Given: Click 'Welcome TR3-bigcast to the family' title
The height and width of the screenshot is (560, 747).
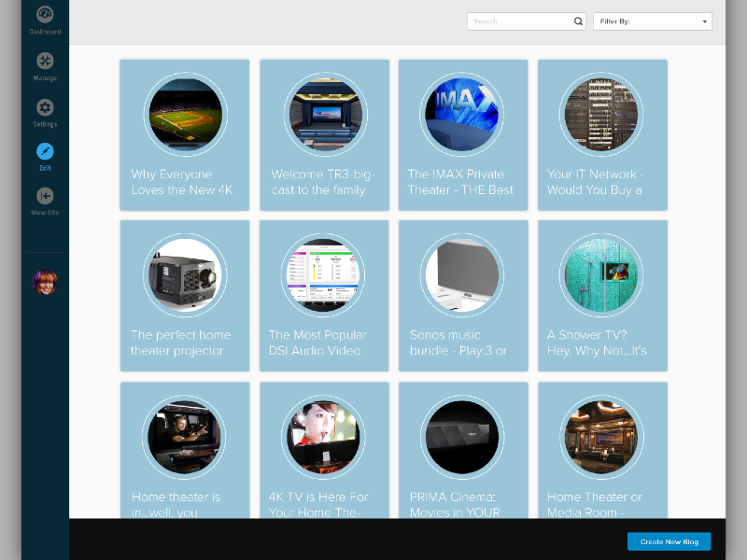Looking at the screenshot, I should (x=323, y=182).
